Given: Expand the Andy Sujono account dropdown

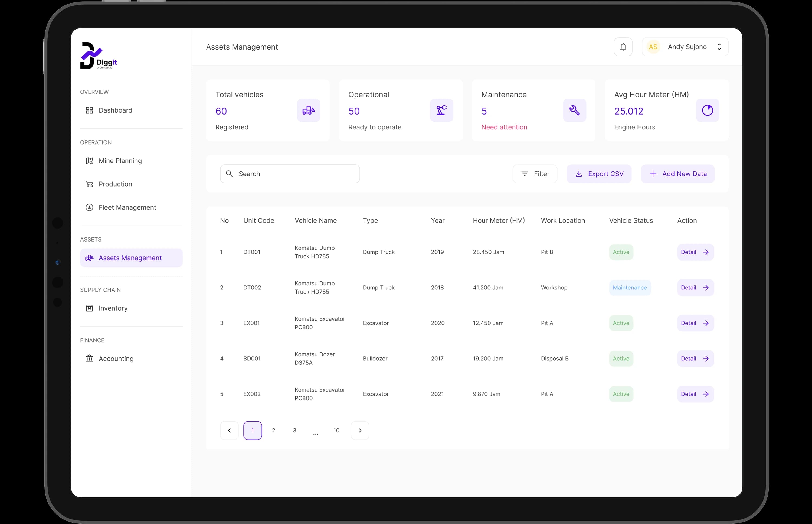Looking at the screenshot, I should click(685, 47).
